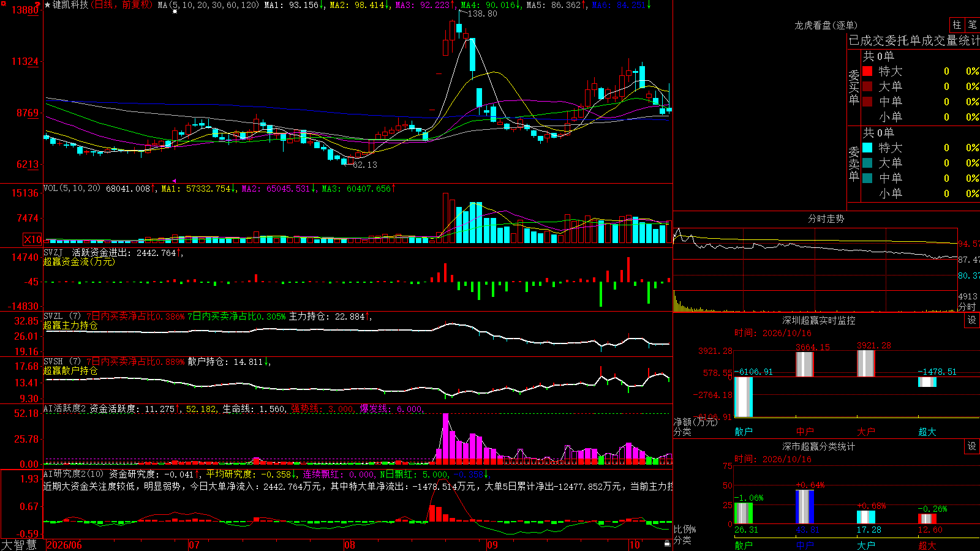Image resolution: width=980 pixels, height=551 pixels.
Task: Click the red 特大 buy-order color swatch
Action: click(x=867, y=71)
